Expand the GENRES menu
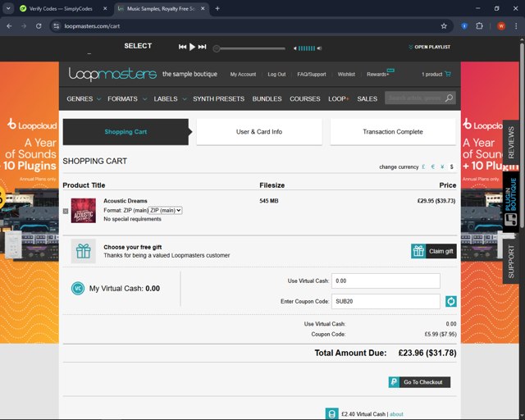 click(x=84, y=98)
